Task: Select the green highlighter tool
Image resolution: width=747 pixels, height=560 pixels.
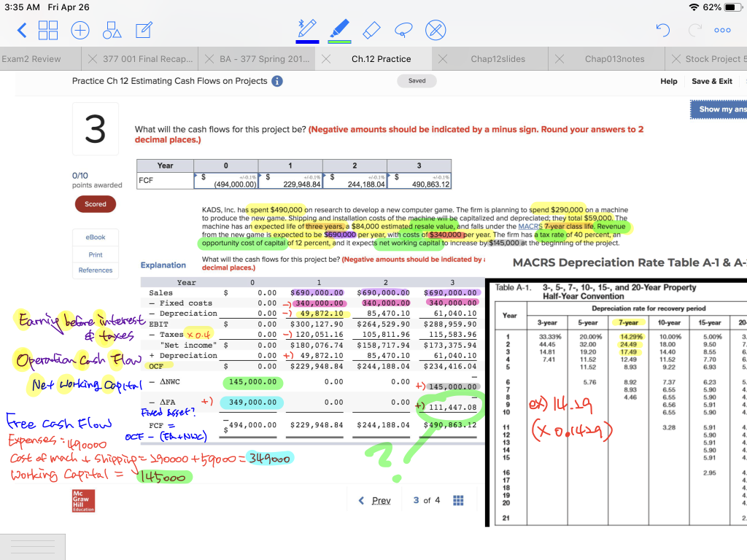Action: point(338,31)
